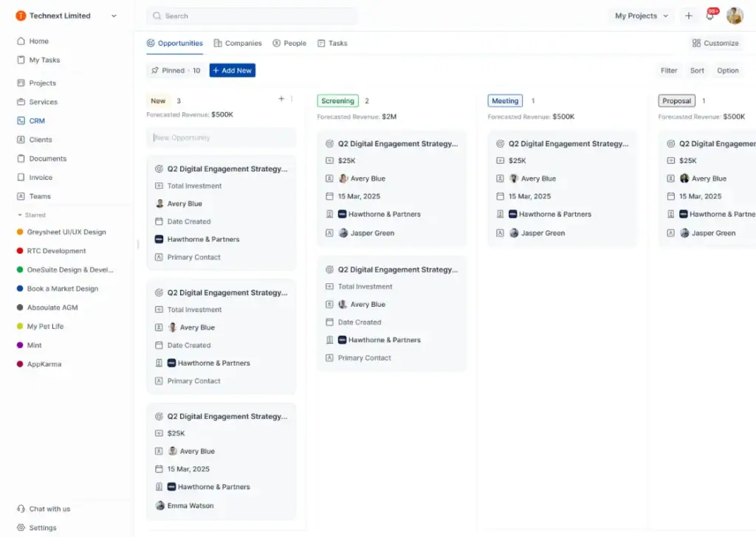Screen dimensions: 756x537
Task: Click Emma Watson contact name
Action: click(190, 505)
